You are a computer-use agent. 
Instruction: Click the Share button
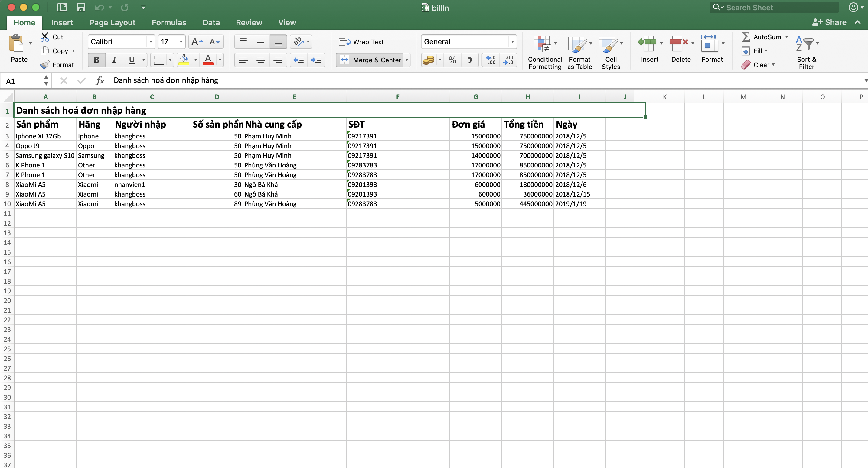pyautogui.click(x=829, y=22)
